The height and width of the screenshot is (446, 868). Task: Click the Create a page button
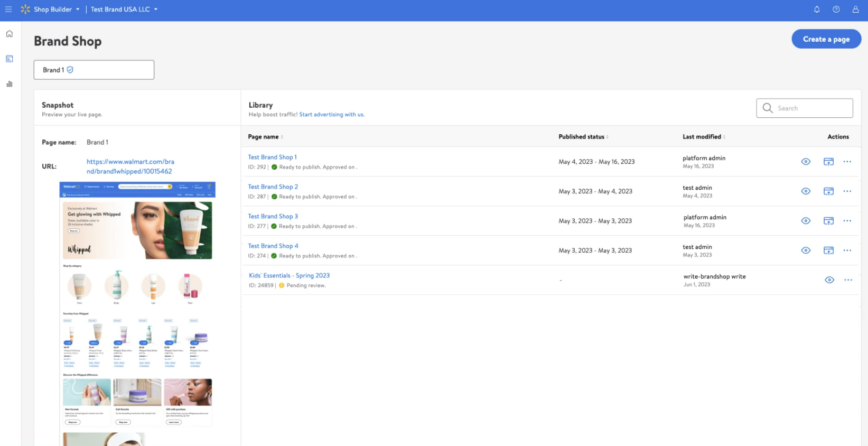click(x=826, y=39)
